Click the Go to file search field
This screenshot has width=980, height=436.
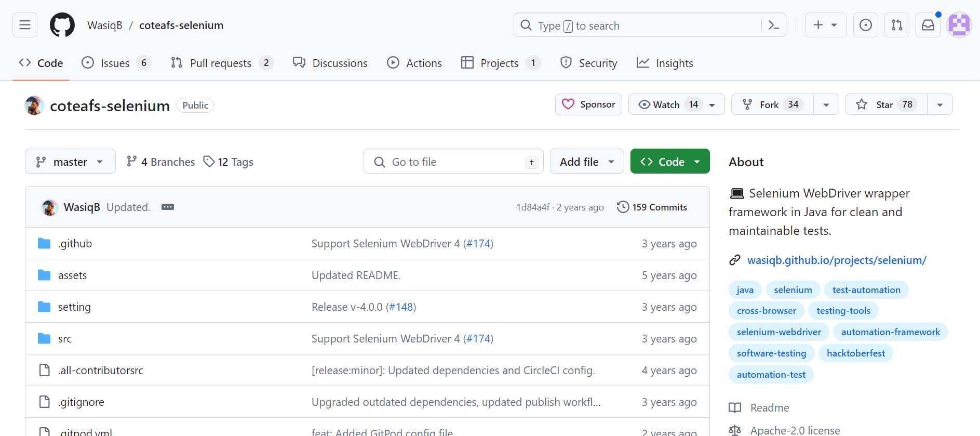[x=453, y=162]
